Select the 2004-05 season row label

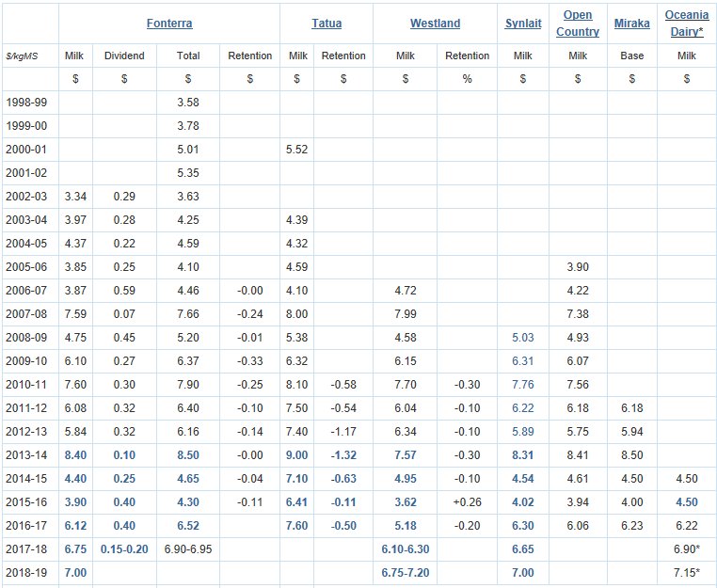[26, 244]
